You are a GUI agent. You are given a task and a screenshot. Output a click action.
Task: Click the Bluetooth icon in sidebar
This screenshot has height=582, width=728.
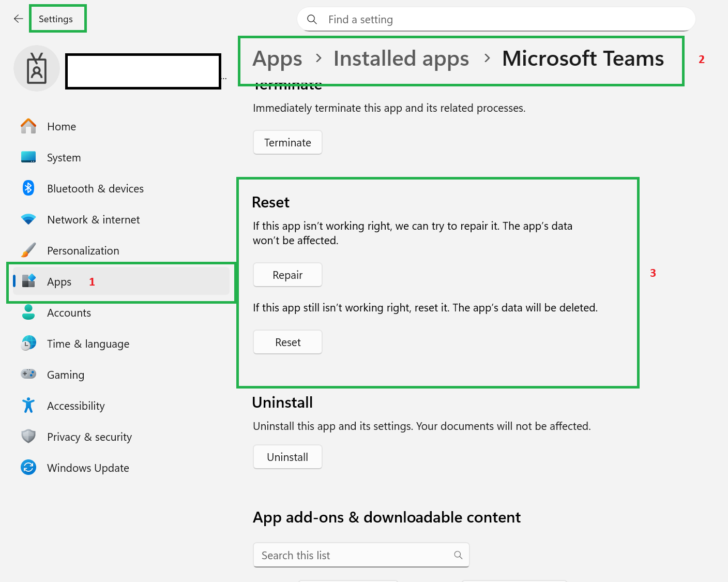click(28, 188)
